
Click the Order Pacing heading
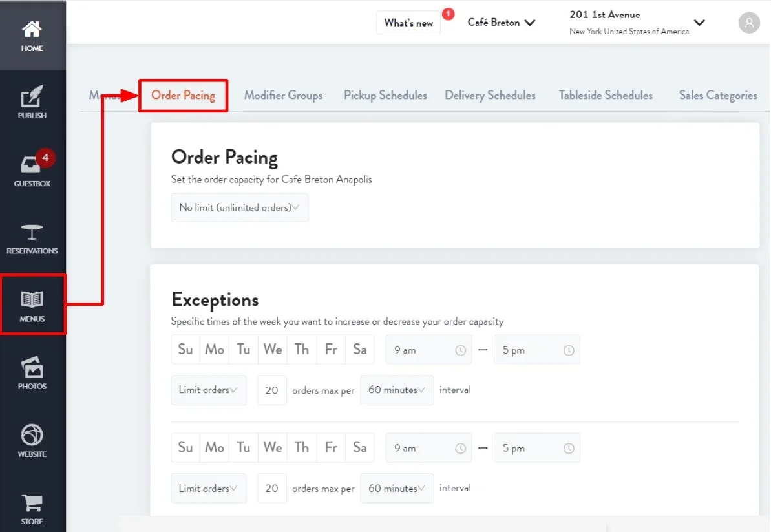coord(225,157)
